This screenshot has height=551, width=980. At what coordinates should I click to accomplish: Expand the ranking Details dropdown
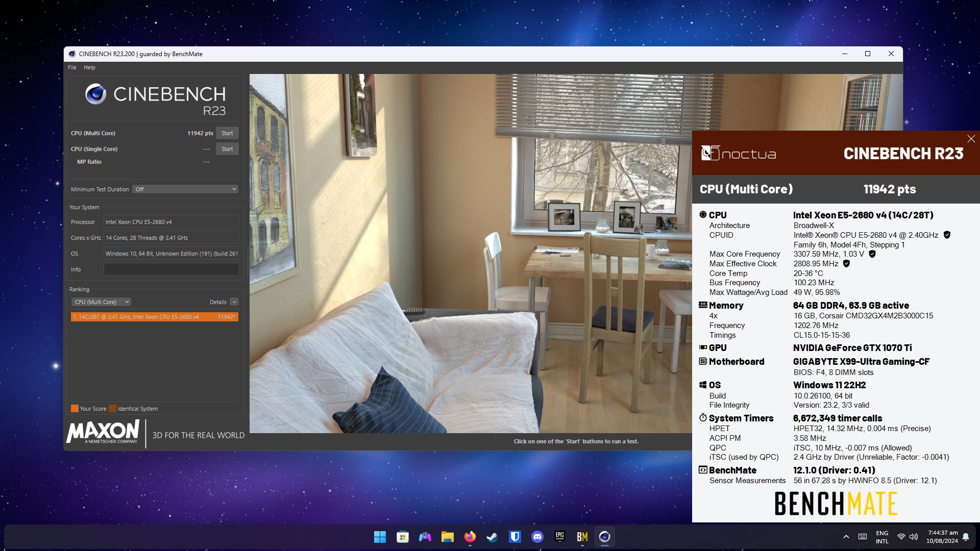coord(234,302)
